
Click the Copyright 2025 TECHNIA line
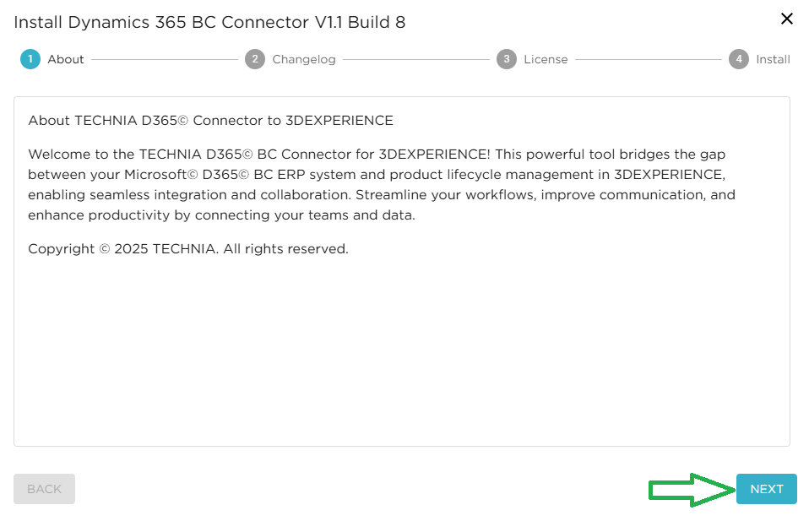pos(187,249)
